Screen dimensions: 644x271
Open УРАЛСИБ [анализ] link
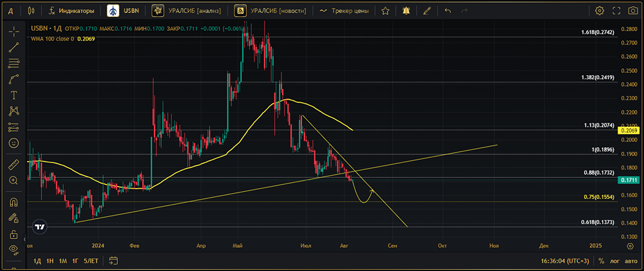click(188, 11)
